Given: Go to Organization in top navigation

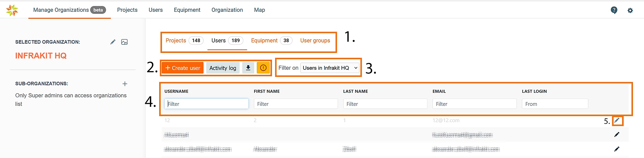Looking at the screenshot, I should click(x=227, y=10).
